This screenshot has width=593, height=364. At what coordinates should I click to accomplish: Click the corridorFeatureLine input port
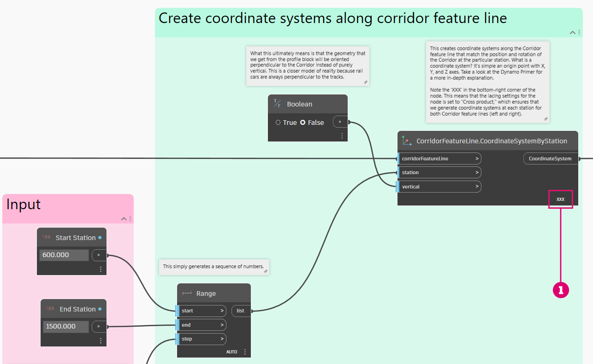(439, 159)
